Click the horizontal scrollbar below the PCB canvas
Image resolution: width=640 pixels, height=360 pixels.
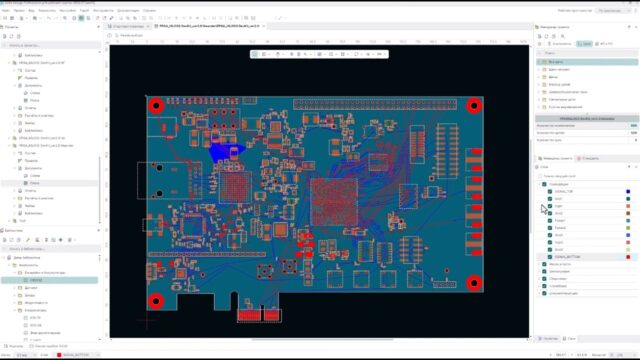[x=322, y=339]
